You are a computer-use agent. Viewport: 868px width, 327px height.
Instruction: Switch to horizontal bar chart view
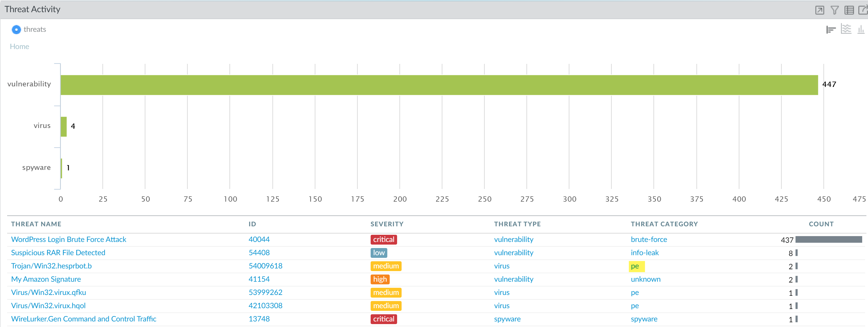(x=831, y=30)
